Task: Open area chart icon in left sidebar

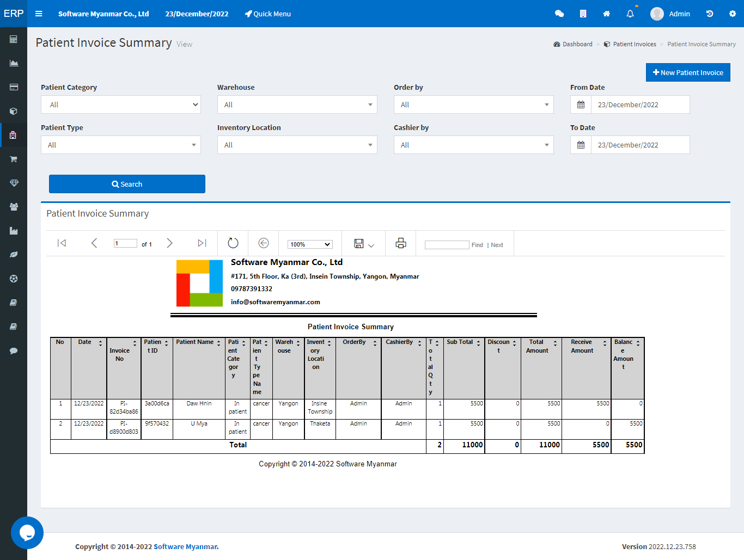Action: click(14, 63)
